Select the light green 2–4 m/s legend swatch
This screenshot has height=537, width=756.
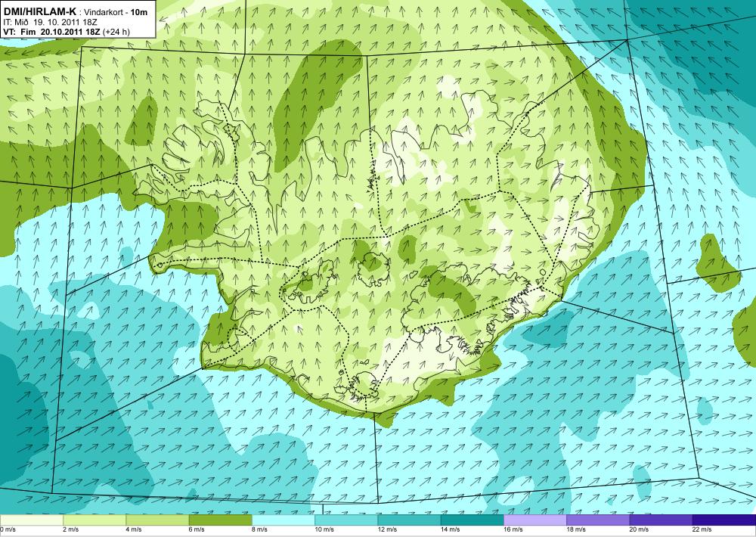click(x=94, y=520)
